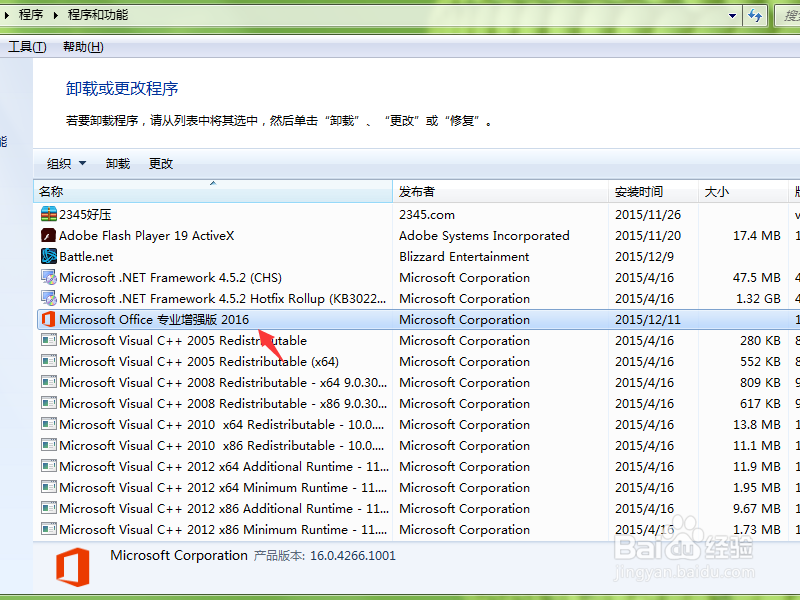Click the Microsoft Office 2016 row icon
800x600 pixels.
pyautogui.click(x=48, y=319)
